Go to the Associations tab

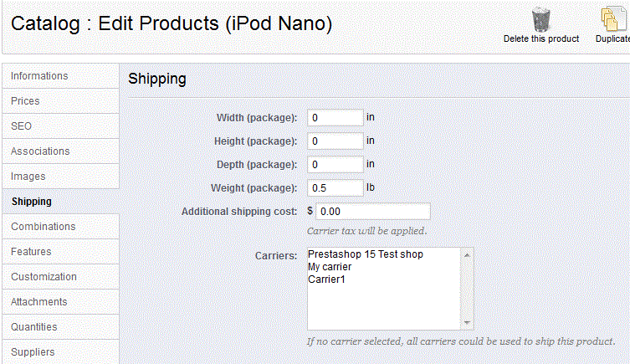tap(40, 151)
